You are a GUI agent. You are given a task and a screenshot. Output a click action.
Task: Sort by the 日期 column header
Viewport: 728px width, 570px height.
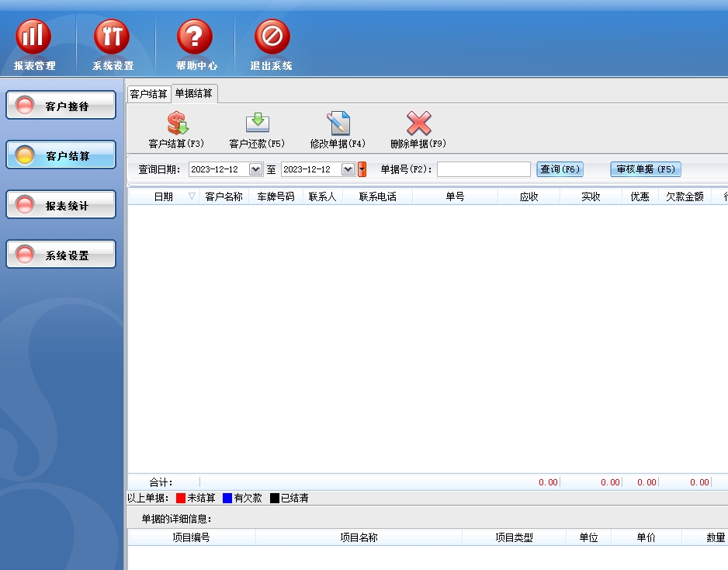click(x=163, y=197)
